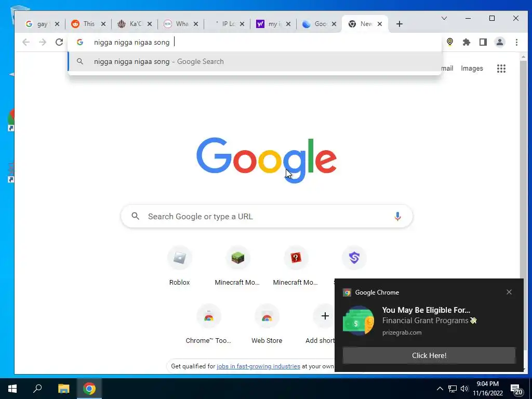Show hidden system tray icons
This screenshot has height=399, width=532.
pyautogui.click(x=440, y=389)
